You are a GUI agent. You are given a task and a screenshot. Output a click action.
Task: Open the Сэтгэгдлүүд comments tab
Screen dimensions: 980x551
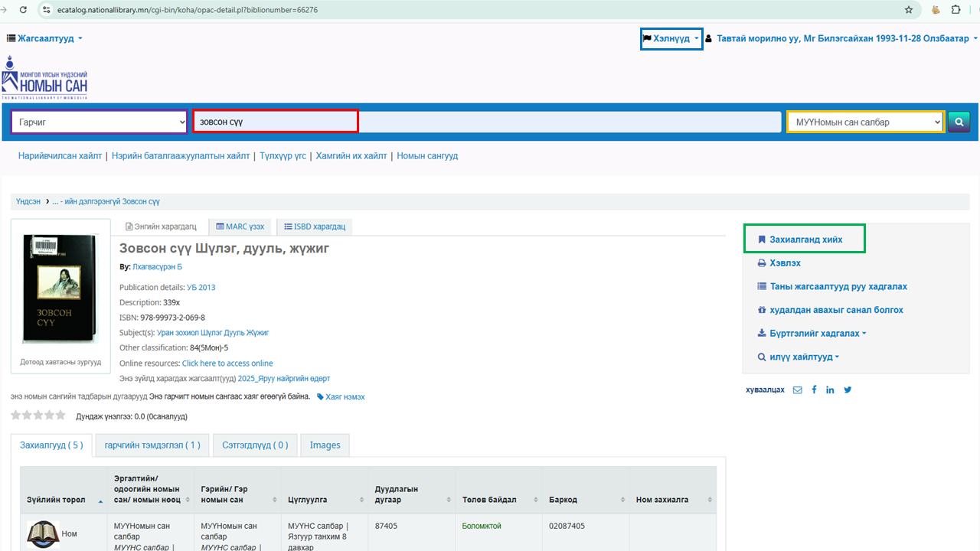(x=255, y=445)
